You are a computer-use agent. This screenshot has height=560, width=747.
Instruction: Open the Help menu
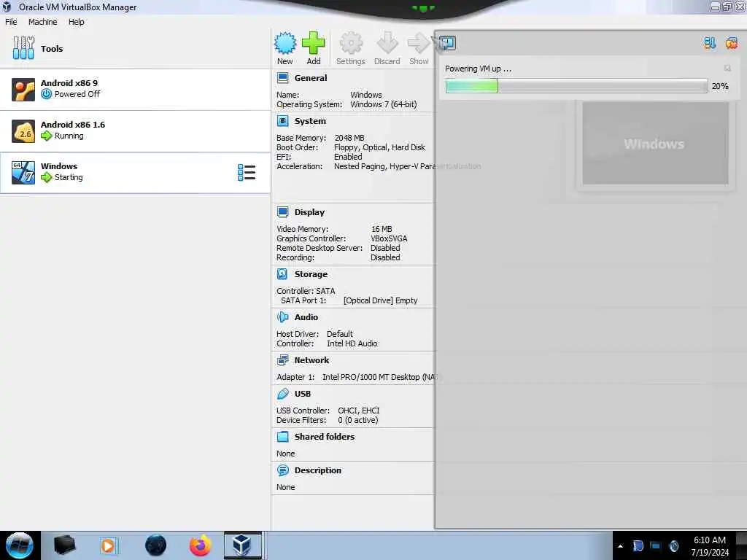tap(76, 22)
